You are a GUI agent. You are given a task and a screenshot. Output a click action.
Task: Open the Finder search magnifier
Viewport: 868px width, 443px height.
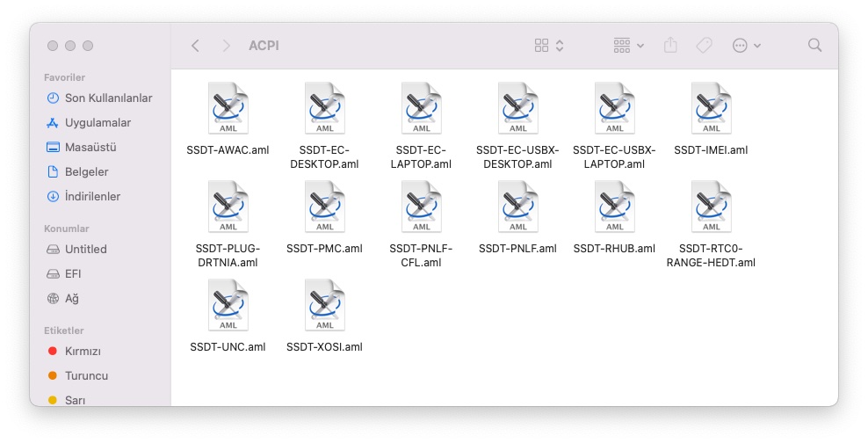coord(815,45)
